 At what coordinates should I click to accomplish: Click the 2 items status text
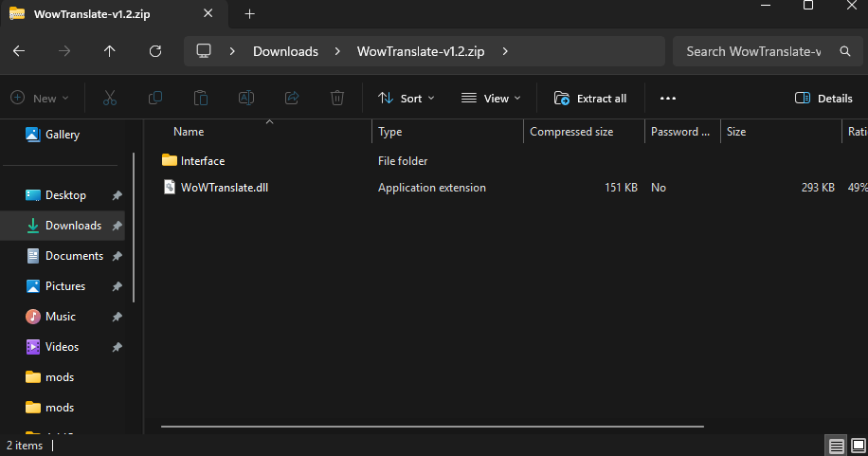coord(25,446)
